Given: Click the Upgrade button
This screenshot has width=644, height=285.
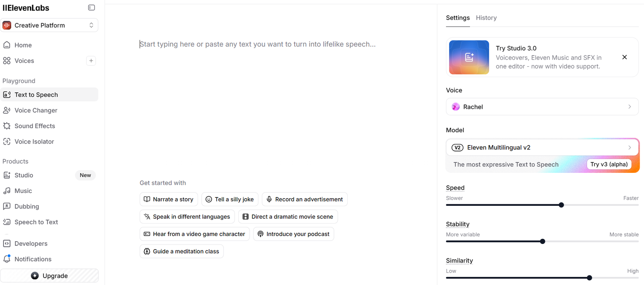Looking at the screenshot, I should 49,276.
